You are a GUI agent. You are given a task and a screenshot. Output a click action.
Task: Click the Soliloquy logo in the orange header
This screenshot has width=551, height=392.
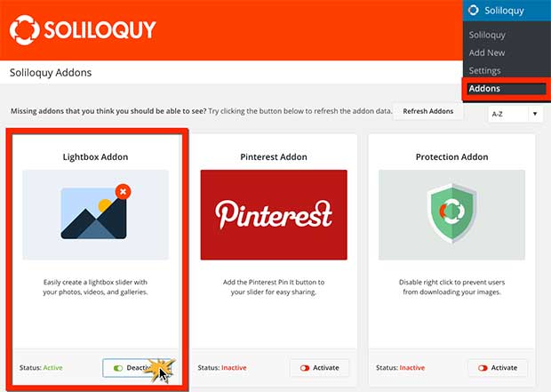coord(83,30)
